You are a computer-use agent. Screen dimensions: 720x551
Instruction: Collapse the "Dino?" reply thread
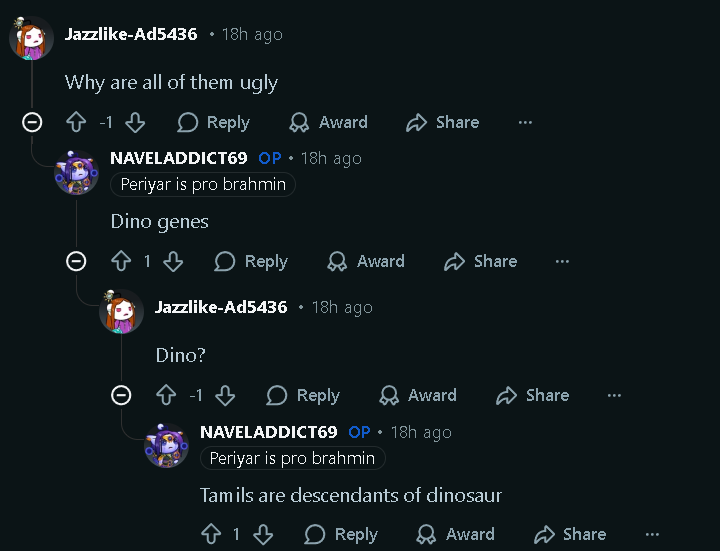(x=121, y=395)
